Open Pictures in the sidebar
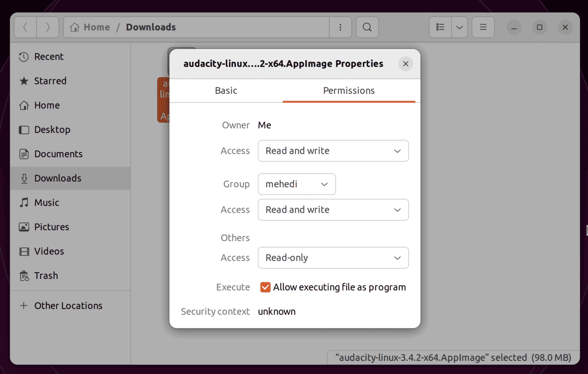This screenshot has width=588, height=374. pos(70,227)
